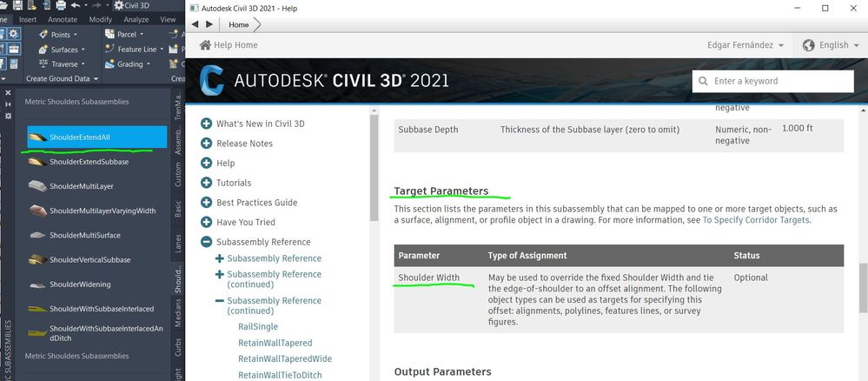Click the Grading icon
The width and height of the screenshot is (868, 381).
click(x=109, y=63)
